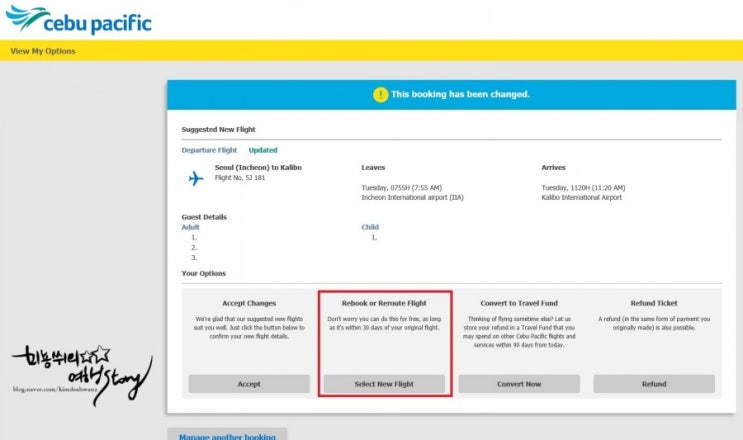Click the Child guest label
Image resolution: width=743 pixels, height=440 pixels.
[370, 227]
